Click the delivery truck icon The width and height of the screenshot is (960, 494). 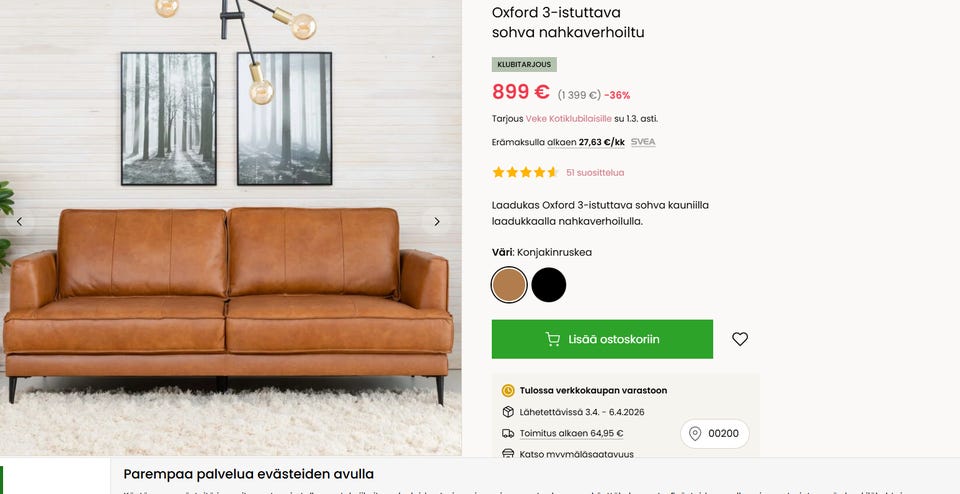pos(508,433)
